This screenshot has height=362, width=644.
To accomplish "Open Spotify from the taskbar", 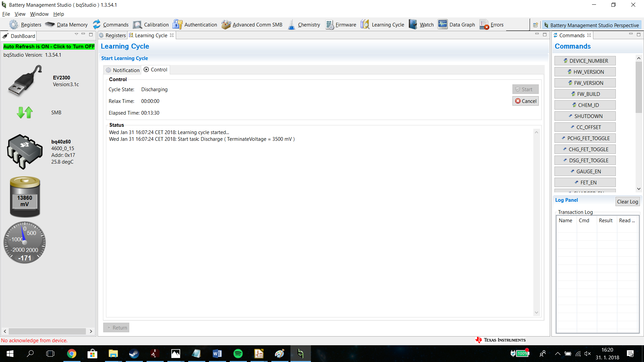I will (x=238, y=354).
